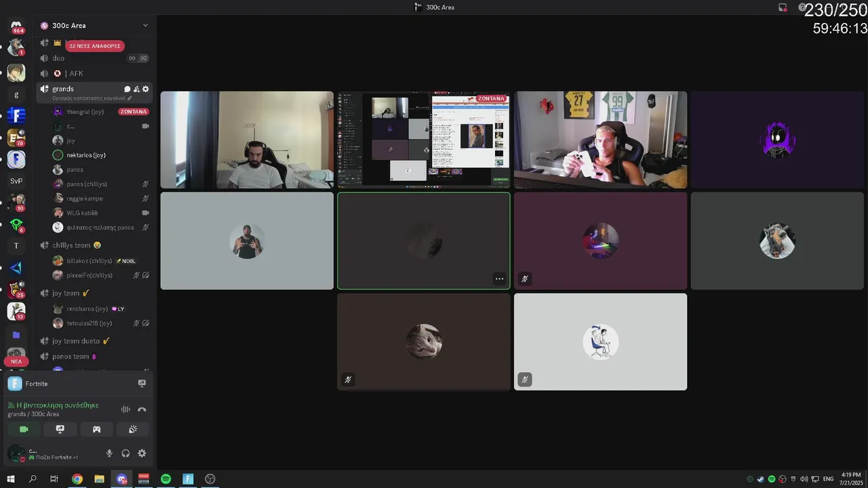This screenshot has width=868, height=488.
Task: Select user 'nektarios (joy)' in voice list
Action: tap(101, 155)
